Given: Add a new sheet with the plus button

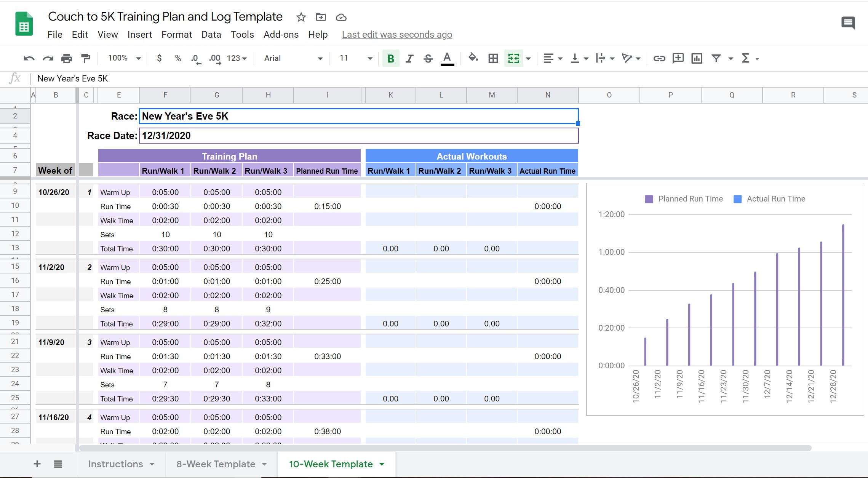Looking at the screenshot, I should 37,464.
